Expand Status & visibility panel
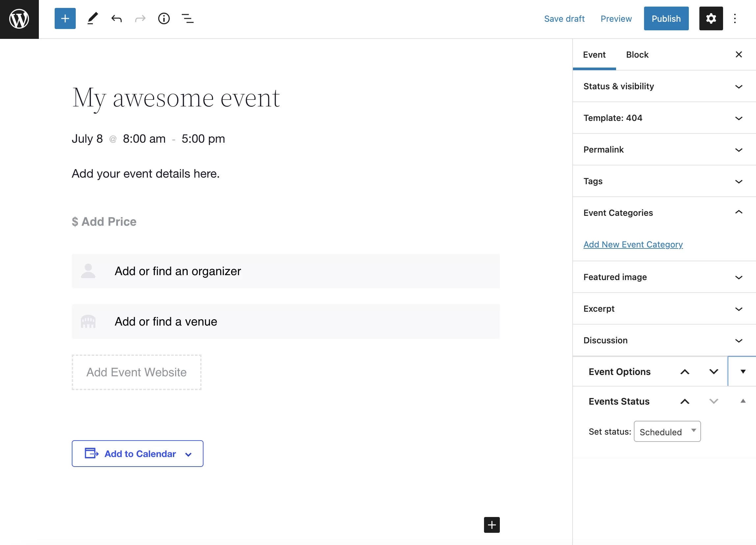The width and height of the screenshot is (756, 545). [x=664, y=86]
